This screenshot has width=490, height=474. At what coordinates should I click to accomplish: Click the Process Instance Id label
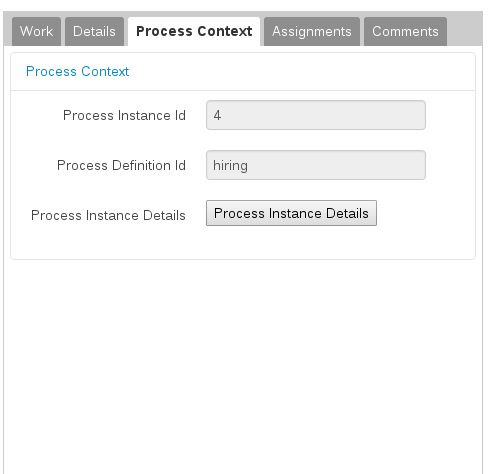[124, 115]
